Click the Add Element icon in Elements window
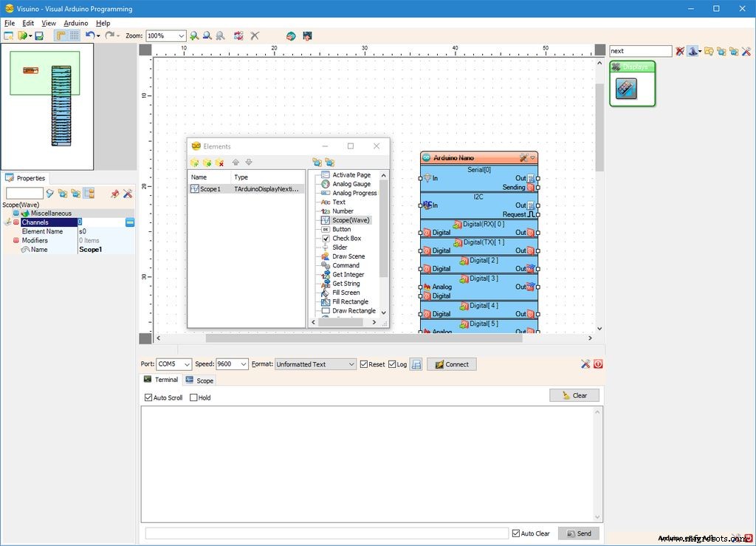This screenshot has width=756, height=546. 195,162
